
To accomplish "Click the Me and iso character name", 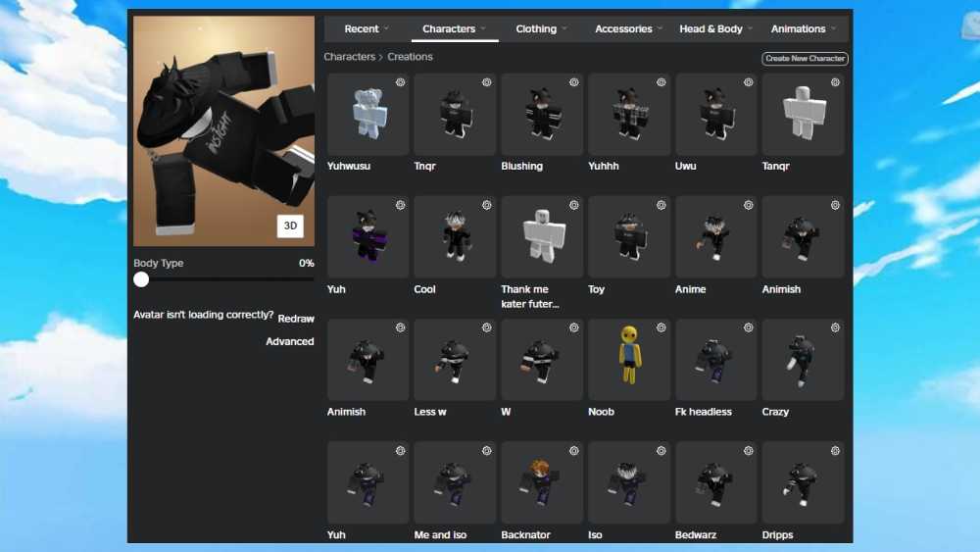I will tap(440, 534).
